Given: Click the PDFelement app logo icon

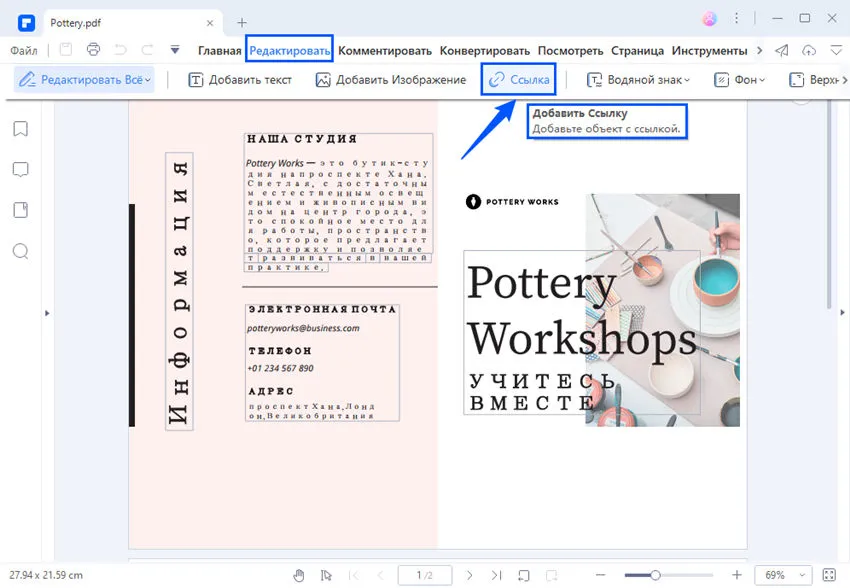Looking at the screenshot, I should point(26,23).
